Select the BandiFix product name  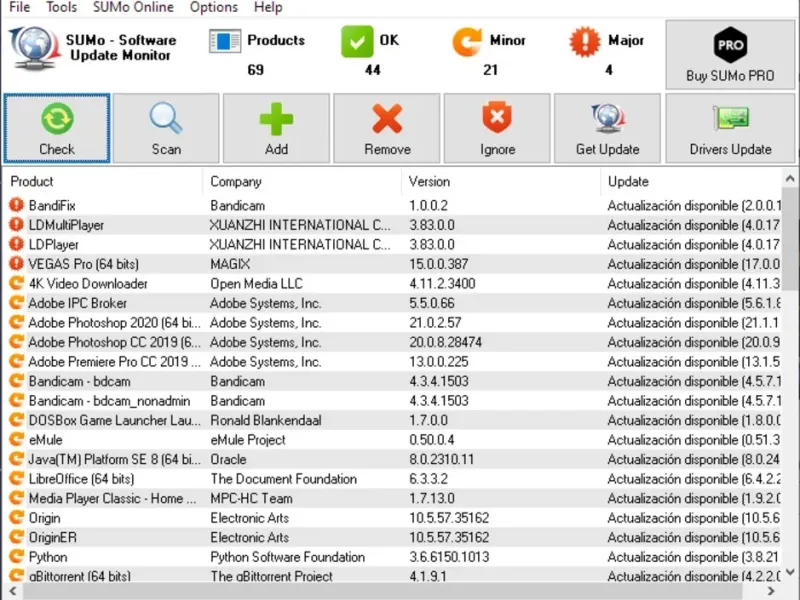(x=52, y=206)
